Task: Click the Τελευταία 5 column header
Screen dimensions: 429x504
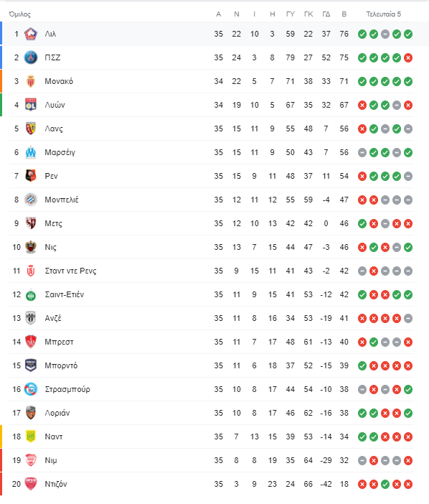Action: click(x=384, y=14)
